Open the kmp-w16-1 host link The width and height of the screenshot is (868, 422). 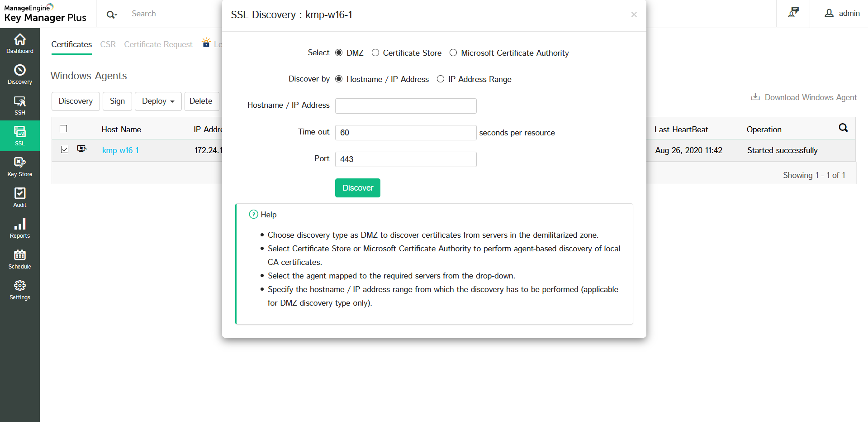[120, 150]
